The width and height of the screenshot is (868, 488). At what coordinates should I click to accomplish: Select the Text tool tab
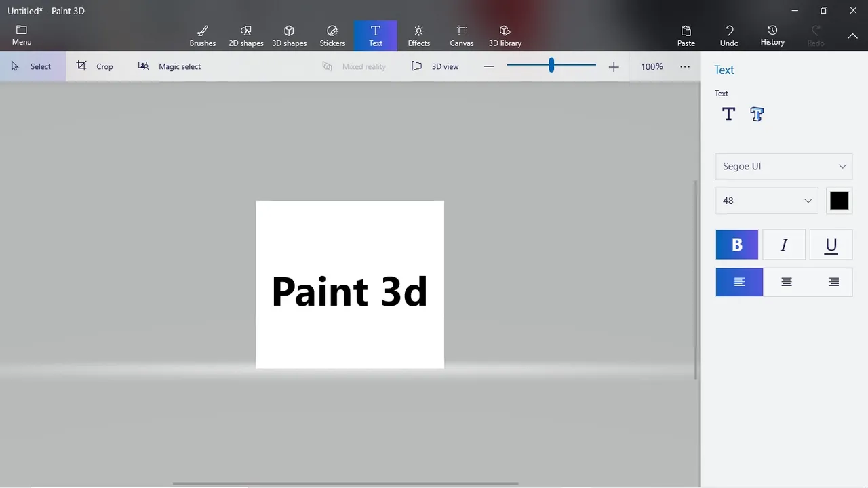376,36
